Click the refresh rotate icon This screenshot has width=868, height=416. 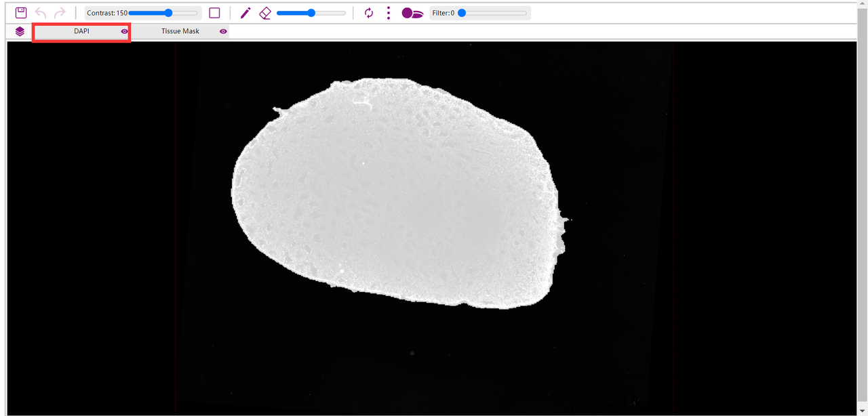(x=369, y=13)
